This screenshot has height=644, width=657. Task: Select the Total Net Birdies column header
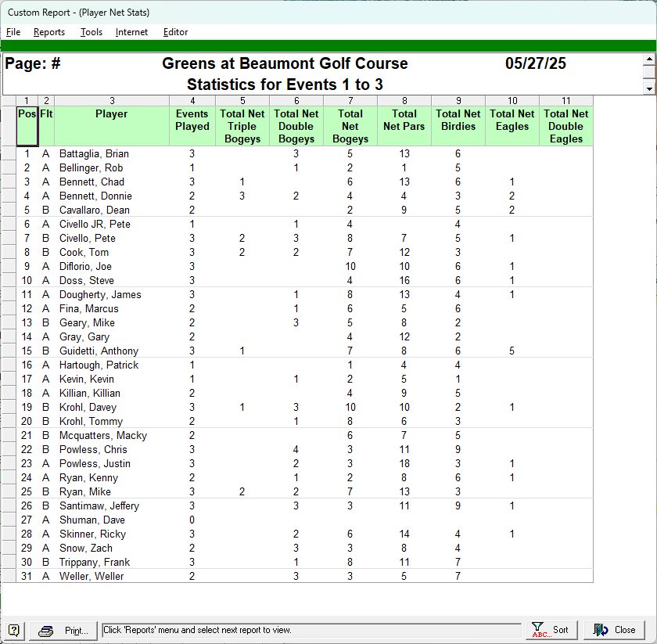(x=458, y=126)
